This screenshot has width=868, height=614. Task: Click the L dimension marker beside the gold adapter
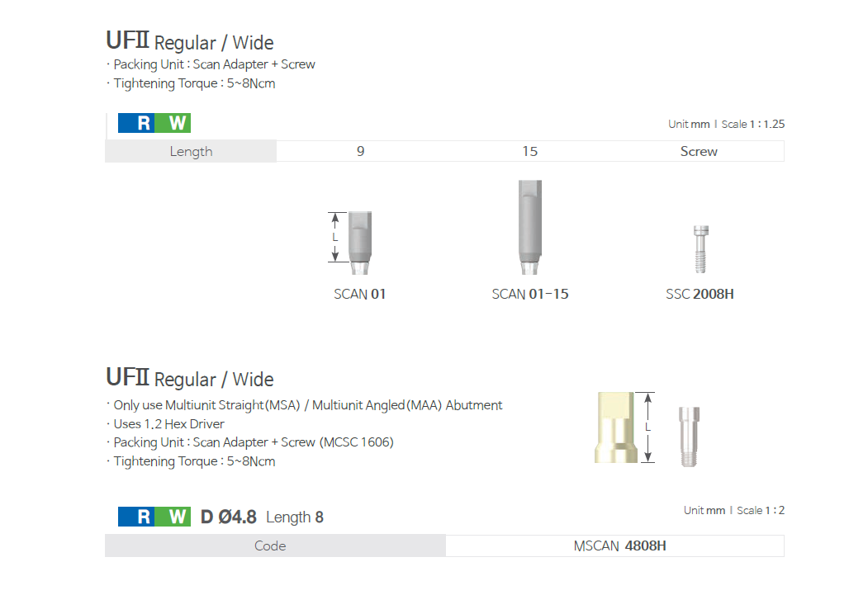pyautogui.click(x=648, y=427)
